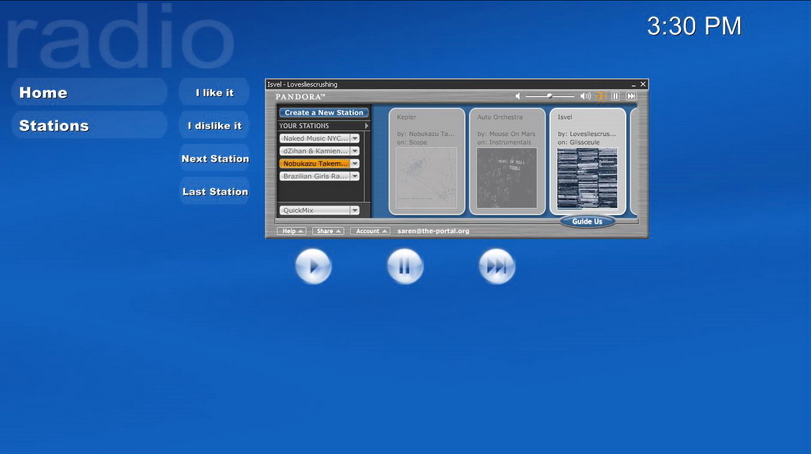811x454 pixels.
Task: Click Create a New Station
Action: pyautogui.click(x=324, y=112)
